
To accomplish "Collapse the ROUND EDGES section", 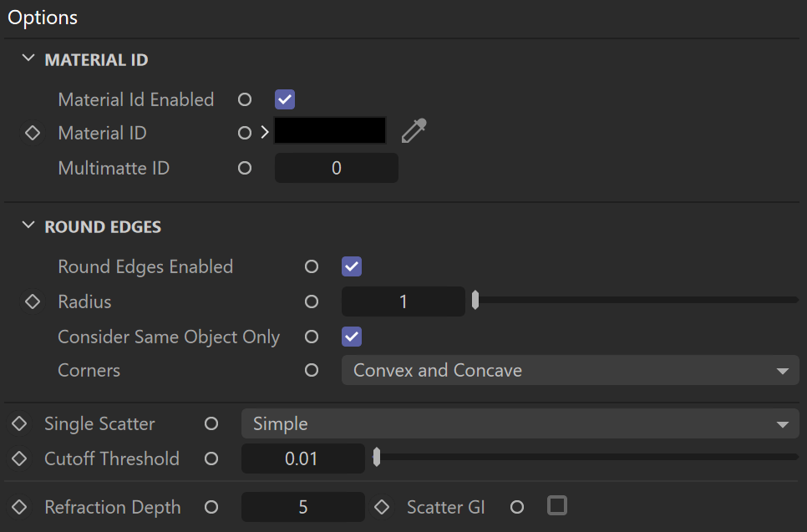I will 28,225.
